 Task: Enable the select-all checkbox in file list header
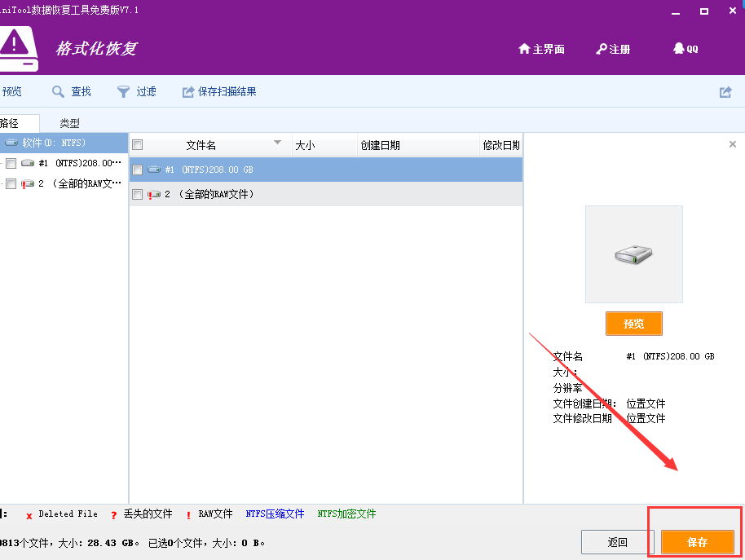point(137,143)
